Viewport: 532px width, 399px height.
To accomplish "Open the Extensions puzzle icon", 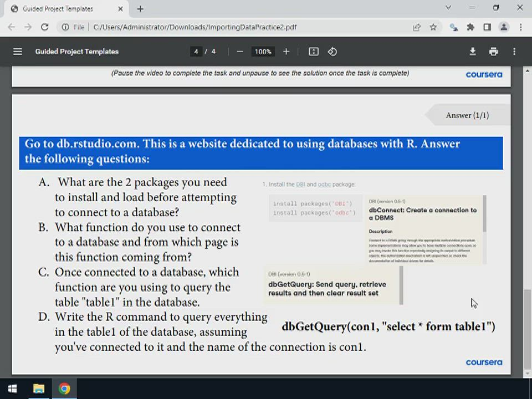I will point(470,27).
